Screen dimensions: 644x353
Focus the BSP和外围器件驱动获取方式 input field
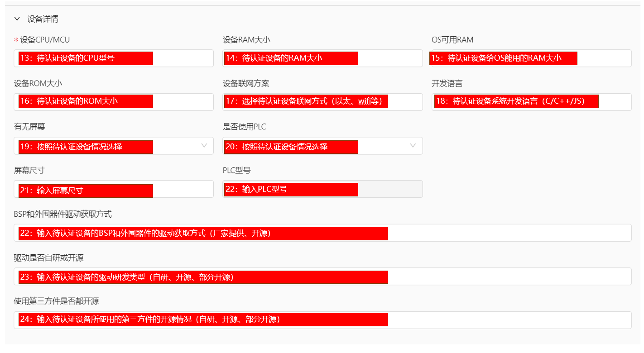pyautogui.click(x=322, y=233)
